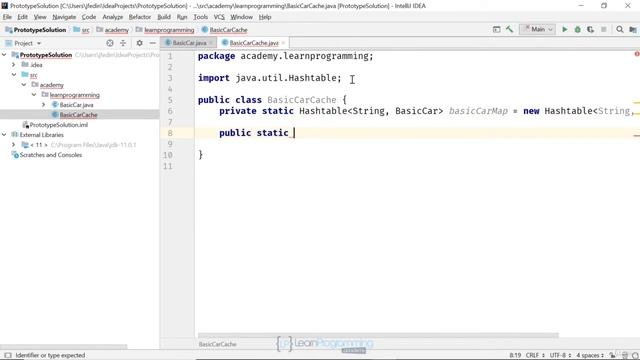Click the editor horizontal scrollbar
Screen dimensions: 640x360
(x=378, y=336)
